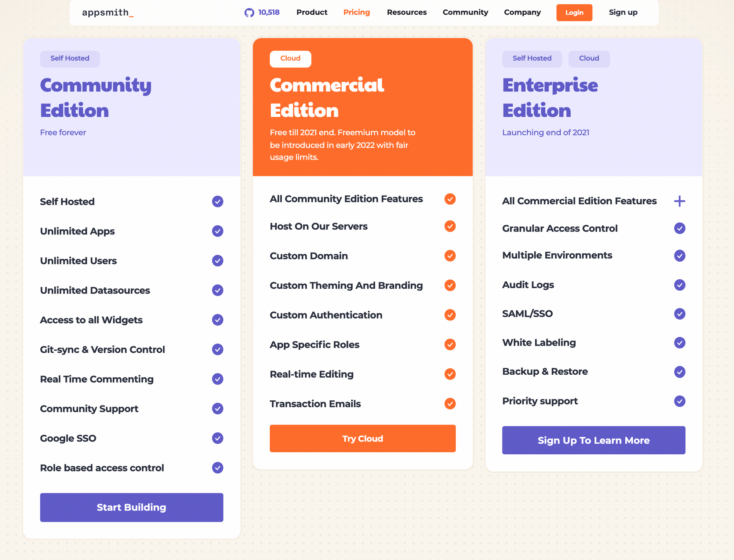Click the Cloud badge on Enterprise Edition
The width and height of the screenshot is (734, 560).
coord(589,58)
